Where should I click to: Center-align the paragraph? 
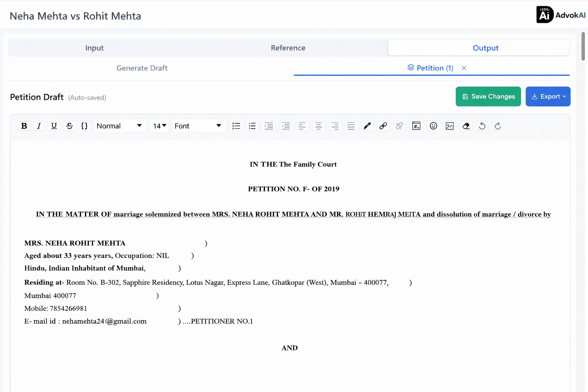coord(318,126)
